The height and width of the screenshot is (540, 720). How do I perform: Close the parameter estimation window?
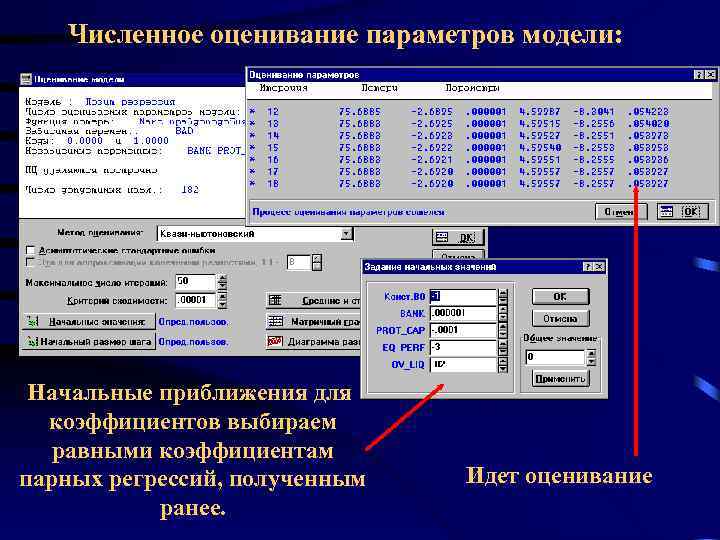point(710,75)
